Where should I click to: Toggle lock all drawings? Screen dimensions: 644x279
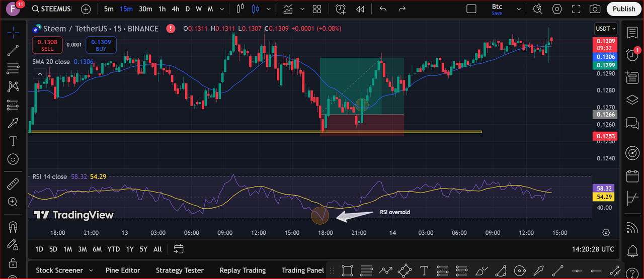(13, 263)
